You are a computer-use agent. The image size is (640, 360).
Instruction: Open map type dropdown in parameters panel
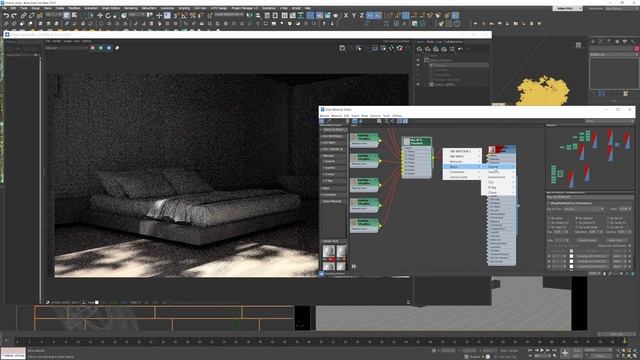tap(583, 209)
